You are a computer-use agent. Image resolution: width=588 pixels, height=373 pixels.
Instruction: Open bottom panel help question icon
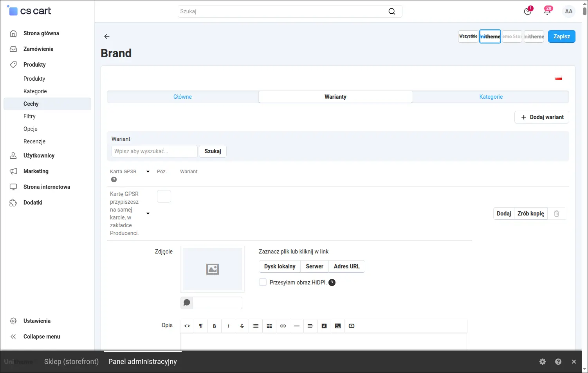(558, 362)
